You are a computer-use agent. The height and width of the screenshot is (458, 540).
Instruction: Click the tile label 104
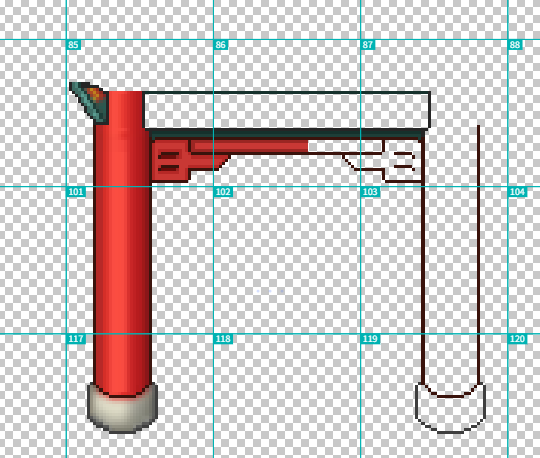[x=517, y=192]
